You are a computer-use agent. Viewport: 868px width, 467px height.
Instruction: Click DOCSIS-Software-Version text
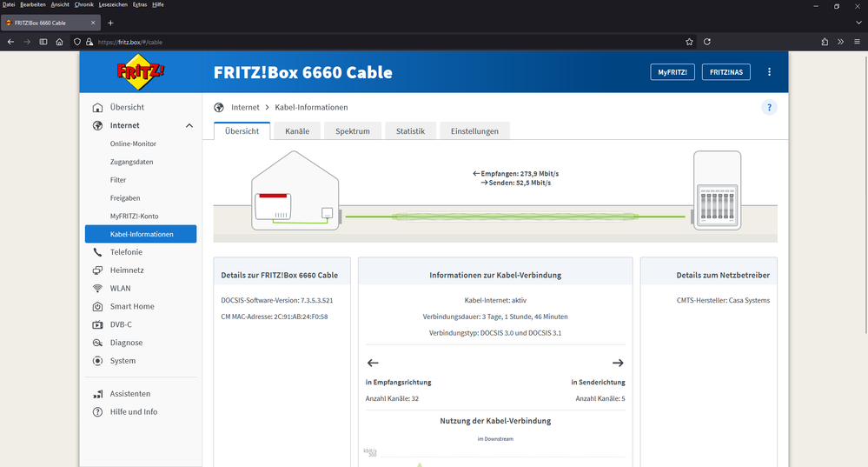277,300
